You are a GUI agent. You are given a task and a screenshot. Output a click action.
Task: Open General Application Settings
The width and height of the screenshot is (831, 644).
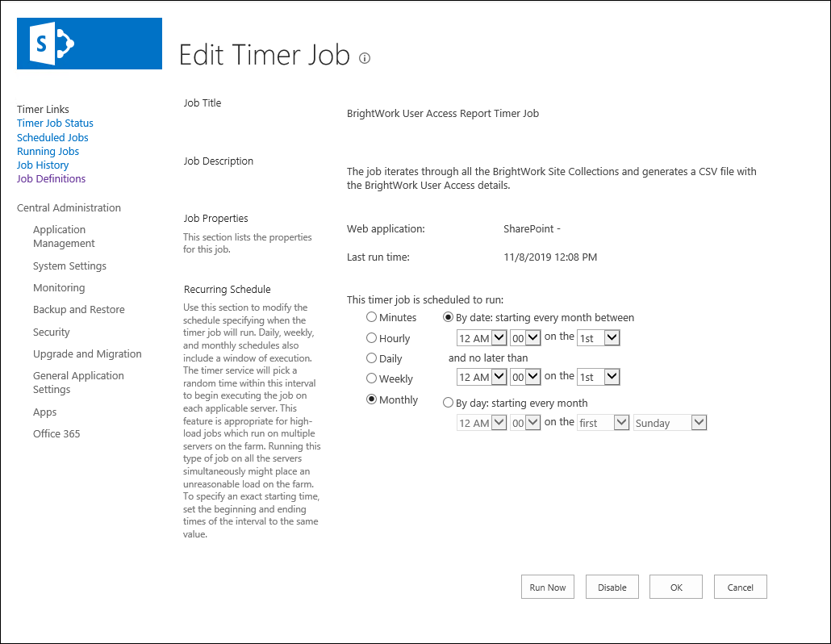point(78,383)
